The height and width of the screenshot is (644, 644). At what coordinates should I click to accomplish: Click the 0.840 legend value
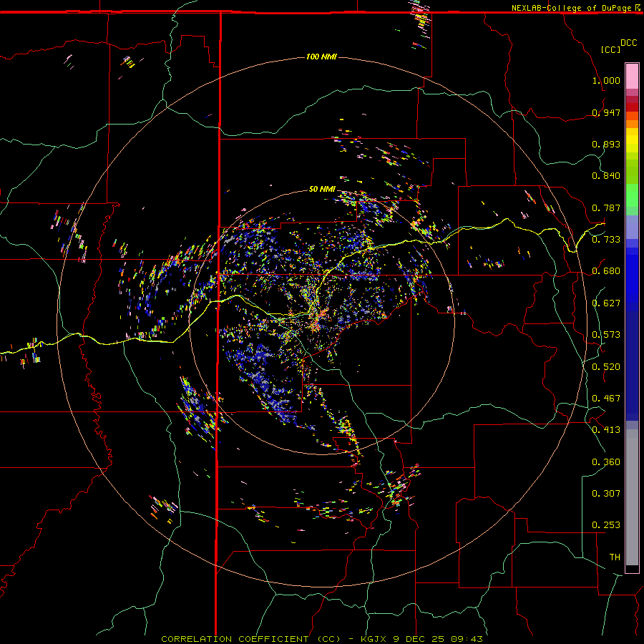(606, 176)
